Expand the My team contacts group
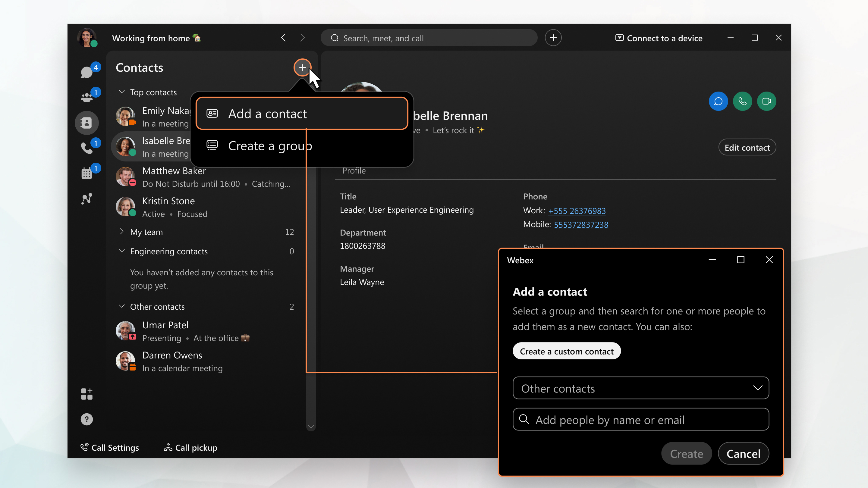 [122, 232]
